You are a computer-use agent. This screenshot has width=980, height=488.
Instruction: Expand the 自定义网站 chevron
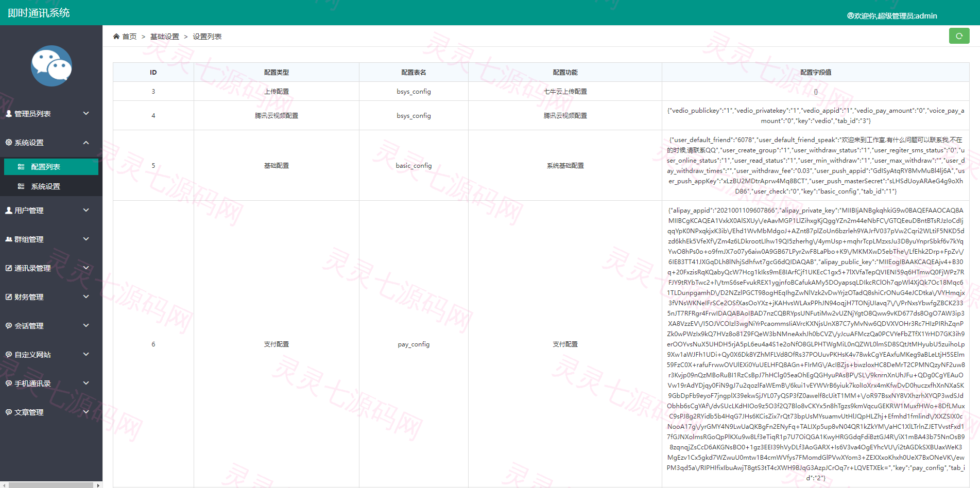coord(86,354)
